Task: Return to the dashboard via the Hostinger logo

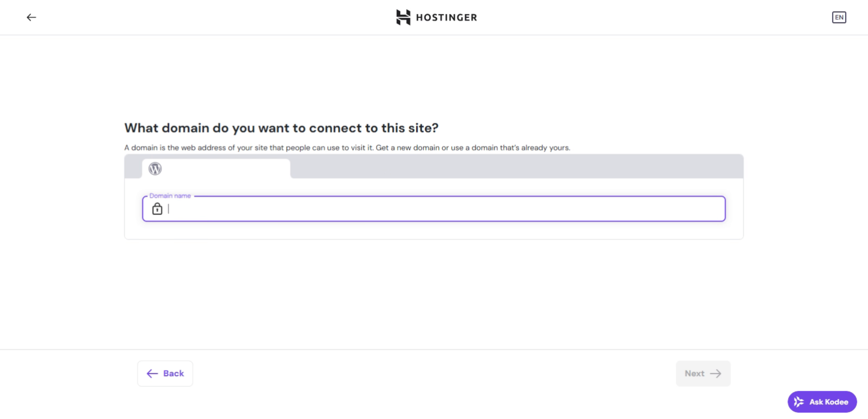Action: (436, 17)
